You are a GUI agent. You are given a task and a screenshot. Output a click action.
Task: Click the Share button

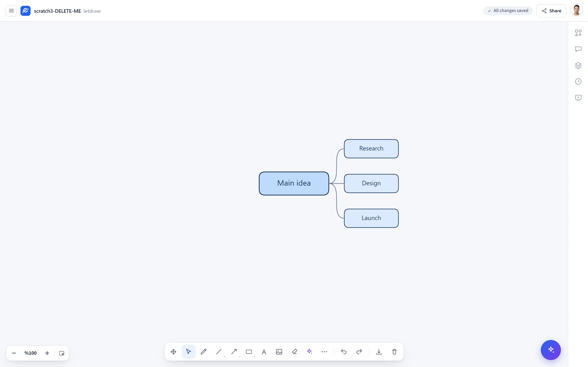(x=551, y=11)
